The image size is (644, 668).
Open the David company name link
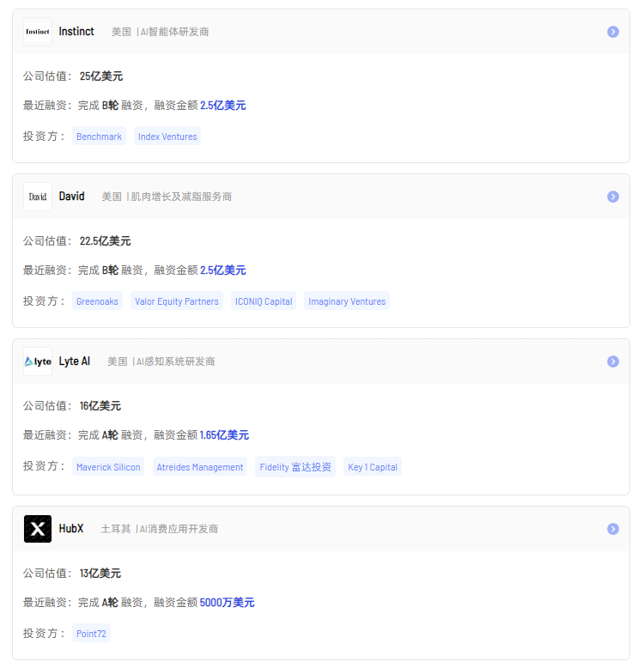tap(71, 197)
